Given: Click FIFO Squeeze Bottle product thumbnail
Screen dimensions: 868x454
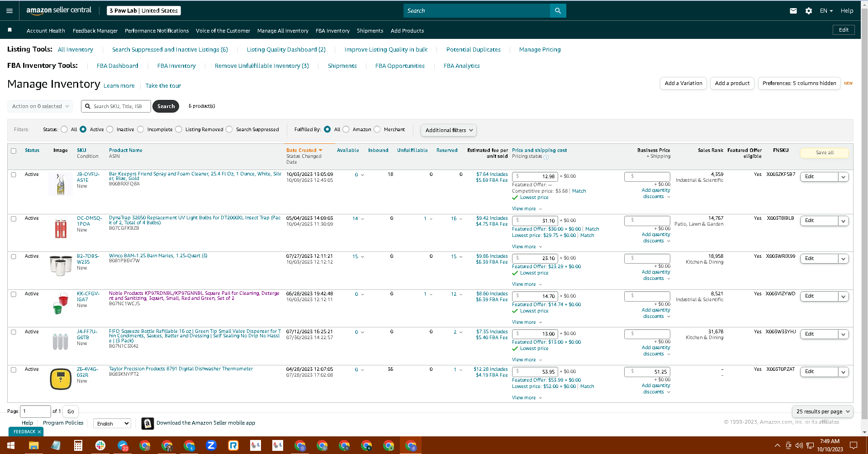Looking at the screenshot, I should click(x=61, y=341).
